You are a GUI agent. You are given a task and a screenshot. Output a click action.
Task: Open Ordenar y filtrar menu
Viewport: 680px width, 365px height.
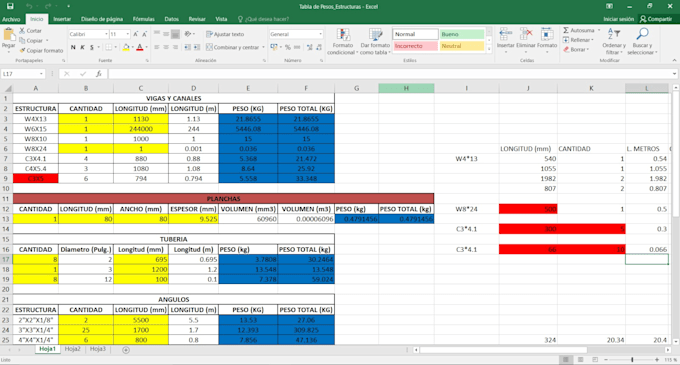coord(614,41)
